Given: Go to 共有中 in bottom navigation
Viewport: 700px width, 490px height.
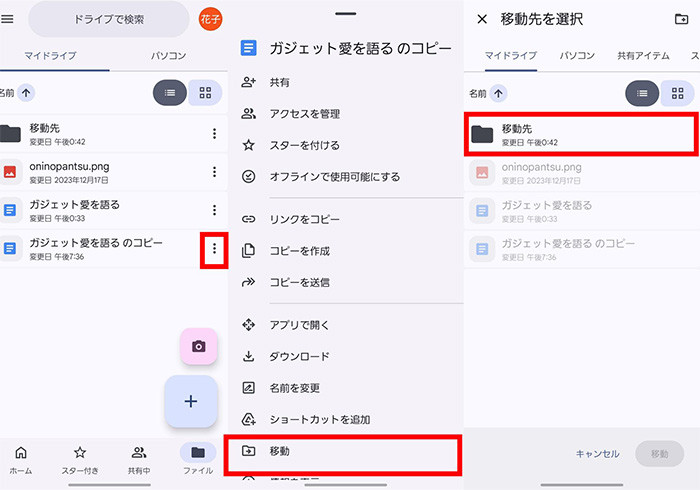Looking at the screenshot, I should click(139, 460).
